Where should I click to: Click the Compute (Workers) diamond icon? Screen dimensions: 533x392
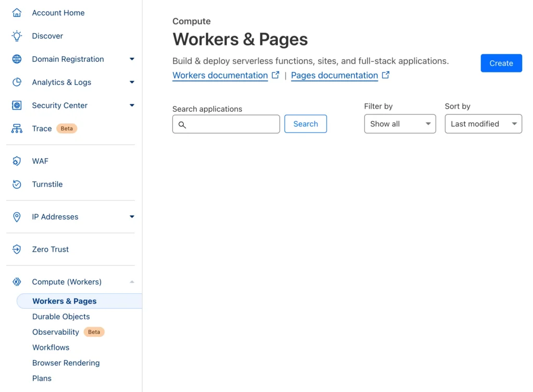(x=17, y=282)
